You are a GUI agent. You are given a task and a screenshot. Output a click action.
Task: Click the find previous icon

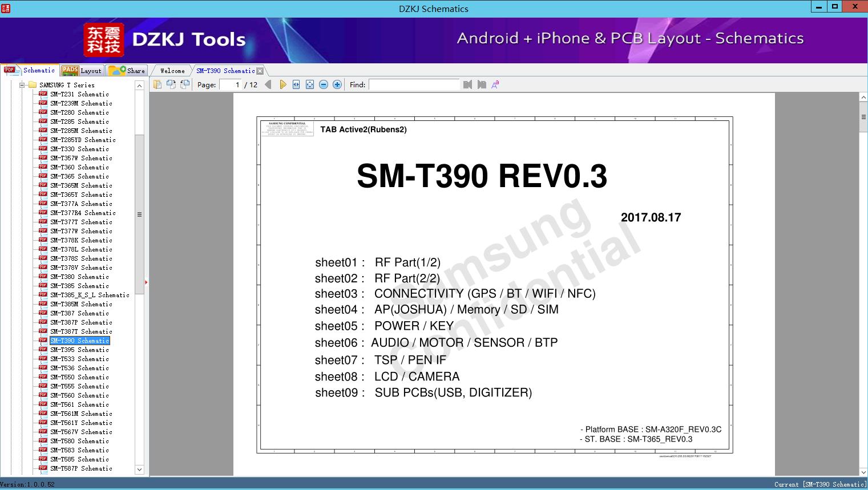pos(468,84)
